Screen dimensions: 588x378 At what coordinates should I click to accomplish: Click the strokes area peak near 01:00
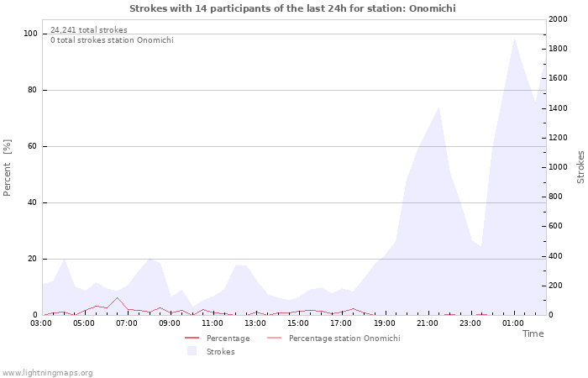(514, 39)
